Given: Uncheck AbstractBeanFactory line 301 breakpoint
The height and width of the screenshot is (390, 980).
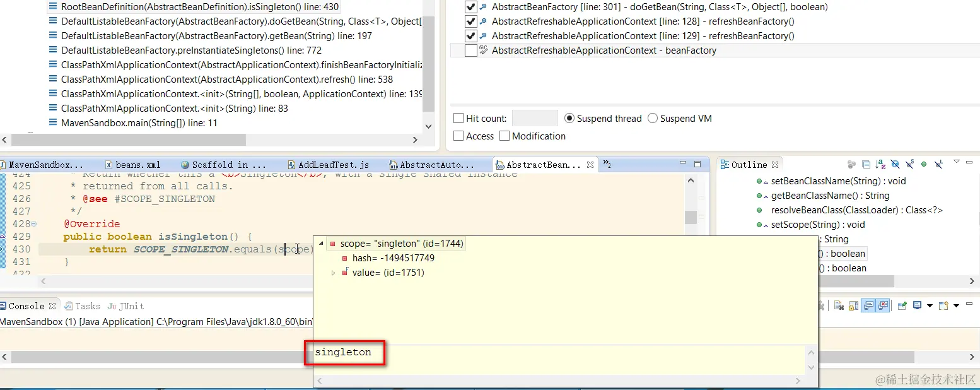Looking at the screenshot, I should pyautogui.click(x=470, y=7).
